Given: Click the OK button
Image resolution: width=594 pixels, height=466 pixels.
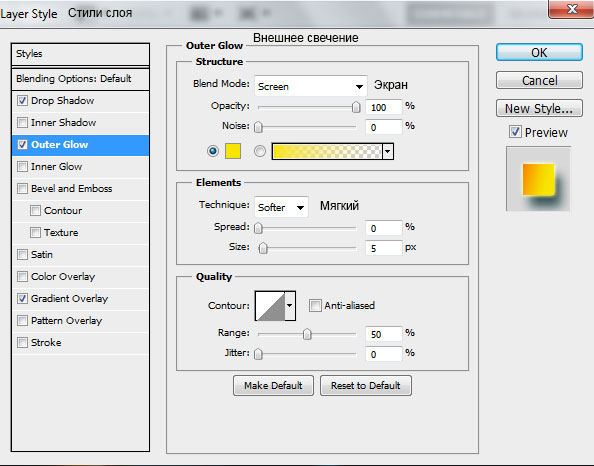Looking at the screenshot, I should [539, 52].
